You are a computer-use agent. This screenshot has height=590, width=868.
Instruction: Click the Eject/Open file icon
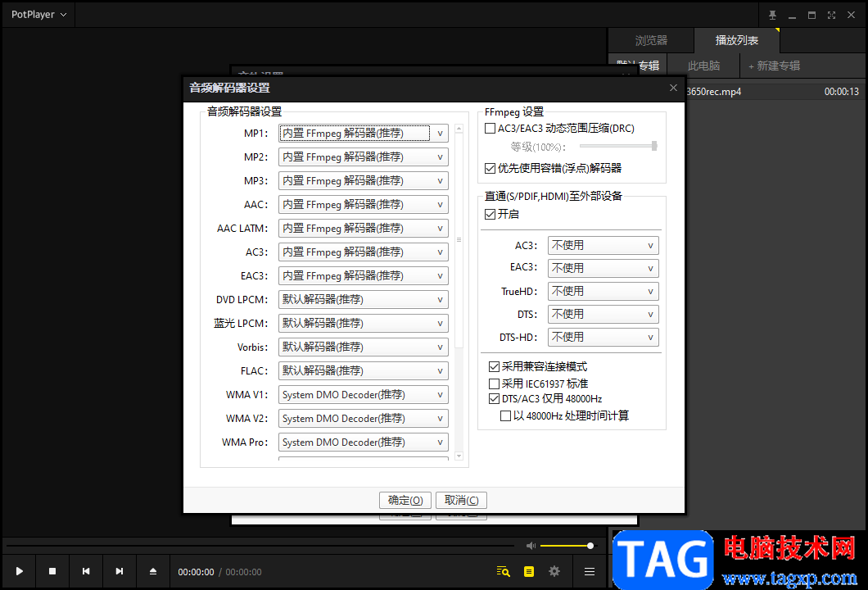point(153,571)
